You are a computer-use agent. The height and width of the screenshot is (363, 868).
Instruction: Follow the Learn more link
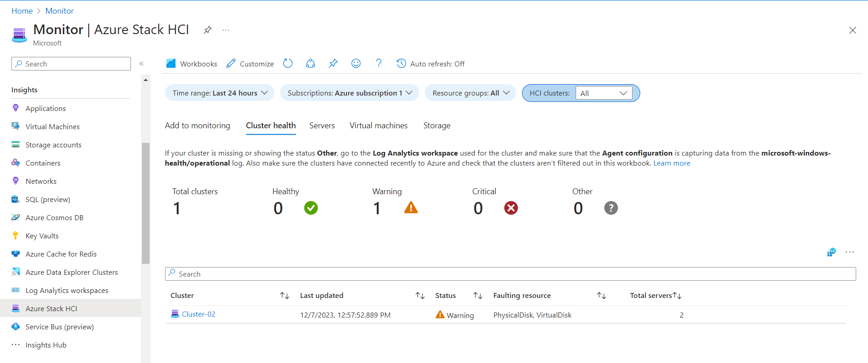pos(672,163)
